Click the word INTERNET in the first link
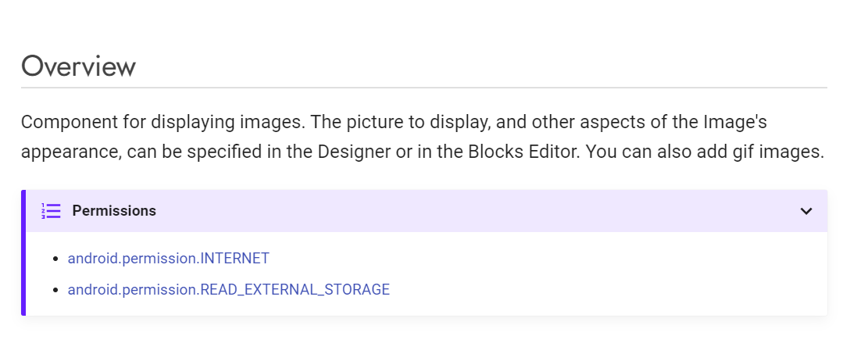 tap(234, 258)
